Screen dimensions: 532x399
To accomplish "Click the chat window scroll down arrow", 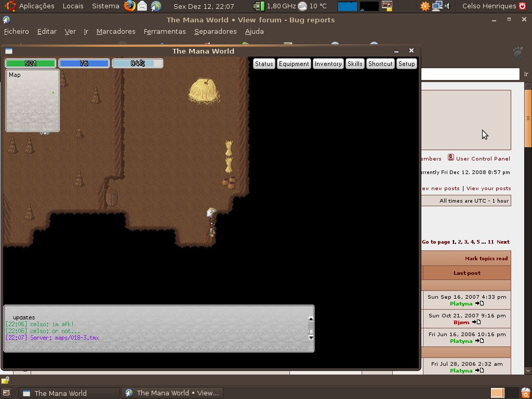I will click(x=311, y=338).
